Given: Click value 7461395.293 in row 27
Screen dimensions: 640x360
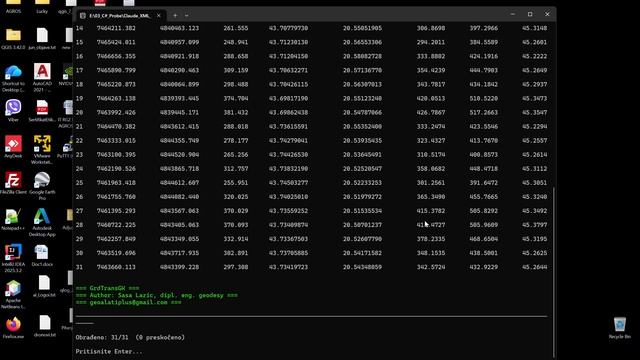Looking at the screenshot, I should (x=116, y=211).
